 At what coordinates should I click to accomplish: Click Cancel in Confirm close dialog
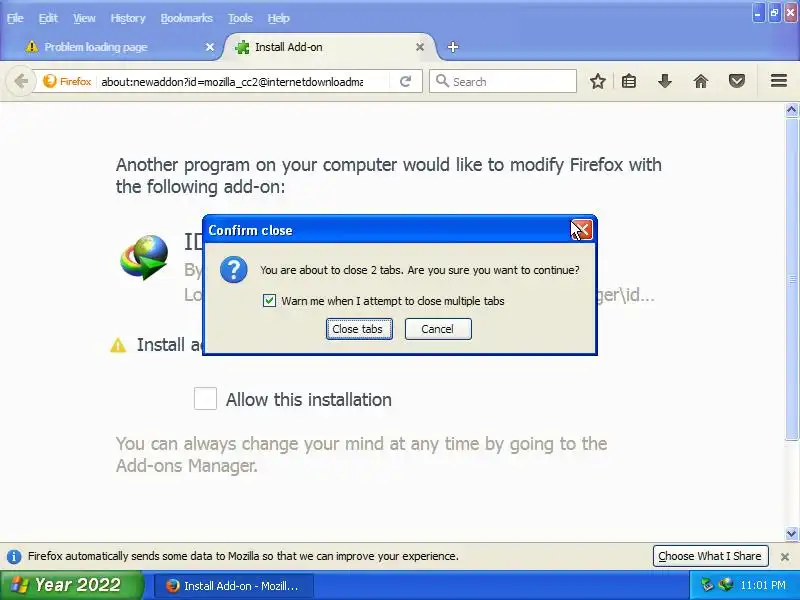coord(438,329)
